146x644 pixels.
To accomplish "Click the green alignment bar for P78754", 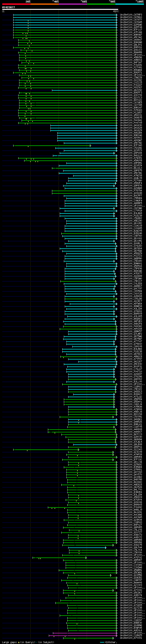I will (85, 191).
